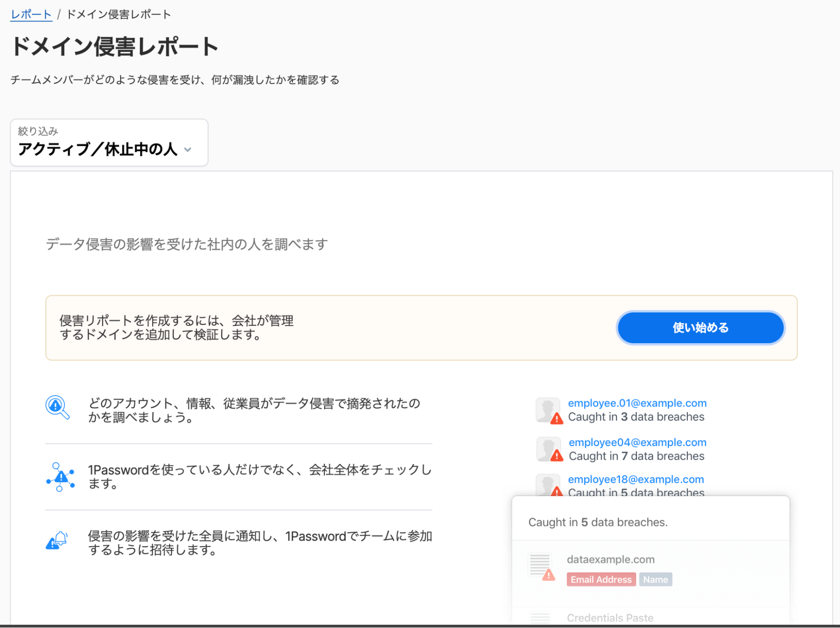The width and height of the screenshot is (840, 628).
Task: Open the employee.01@example.com link
Action: (x=637, y=403)
